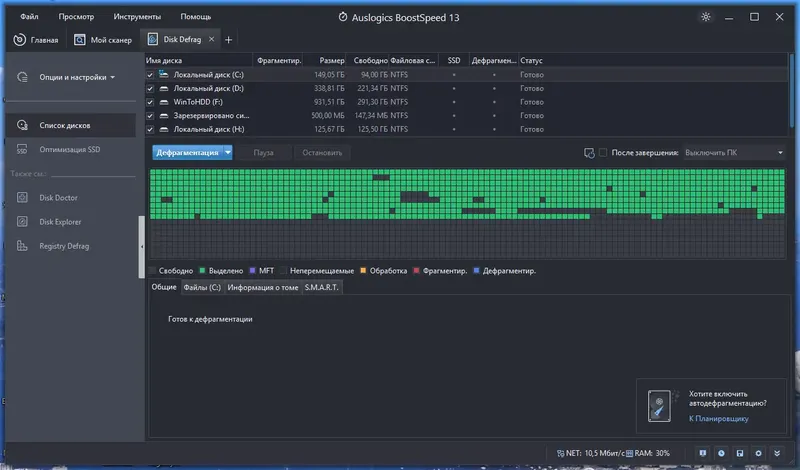Open the Выключить ПК dropdown
The width and height of the screenshot is (800, 470).
734,153
